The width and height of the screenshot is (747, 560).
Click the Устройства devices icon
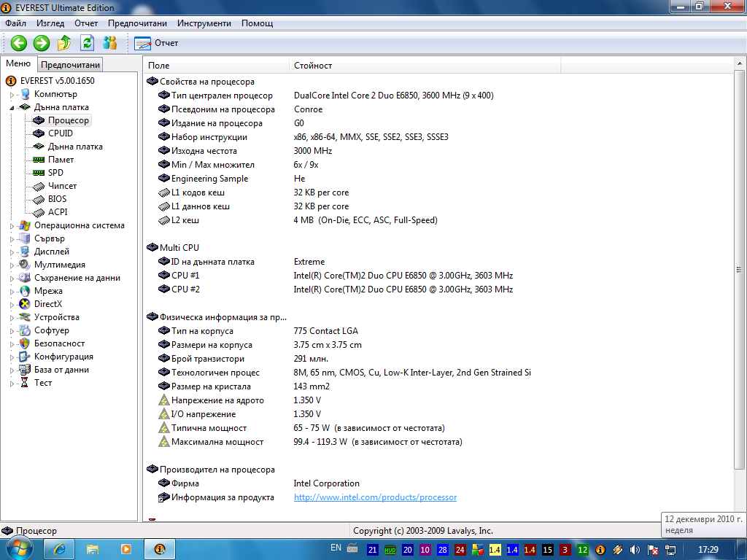[24, 317]
